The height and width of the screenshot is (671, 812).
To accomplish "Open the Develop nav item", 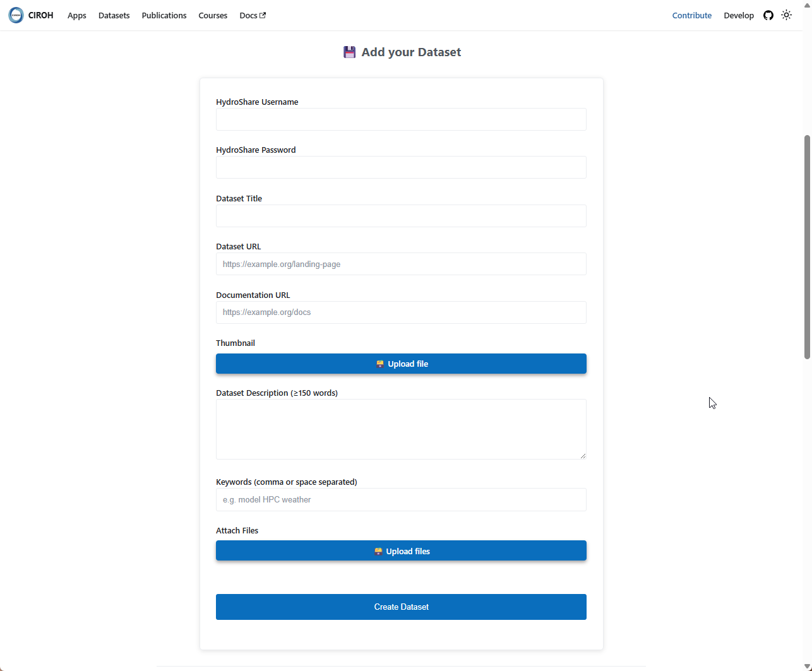I will (739, 15).
